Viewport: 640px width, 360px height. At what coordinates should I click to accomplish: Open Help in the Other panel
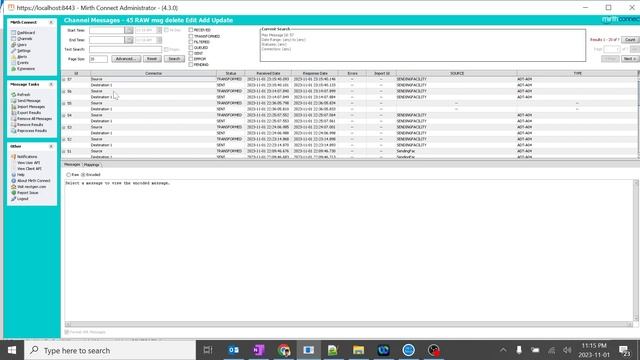[x=20, y=175]
